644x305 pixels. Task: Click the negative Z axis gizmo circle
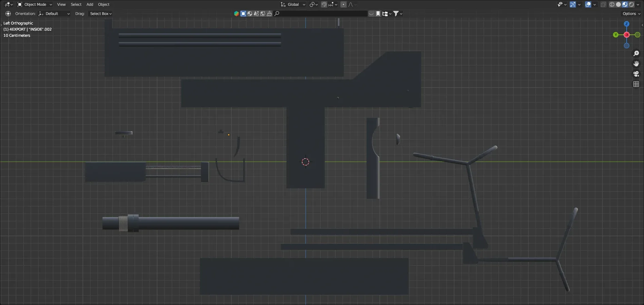coord(626,46)
